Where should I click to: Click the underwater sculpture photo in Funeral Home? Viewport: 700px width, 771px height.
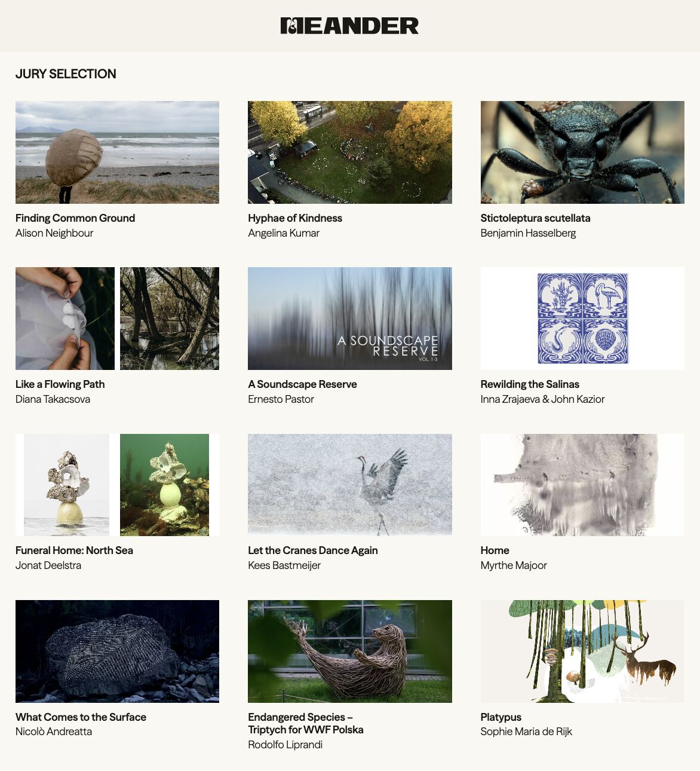point(165,485)
